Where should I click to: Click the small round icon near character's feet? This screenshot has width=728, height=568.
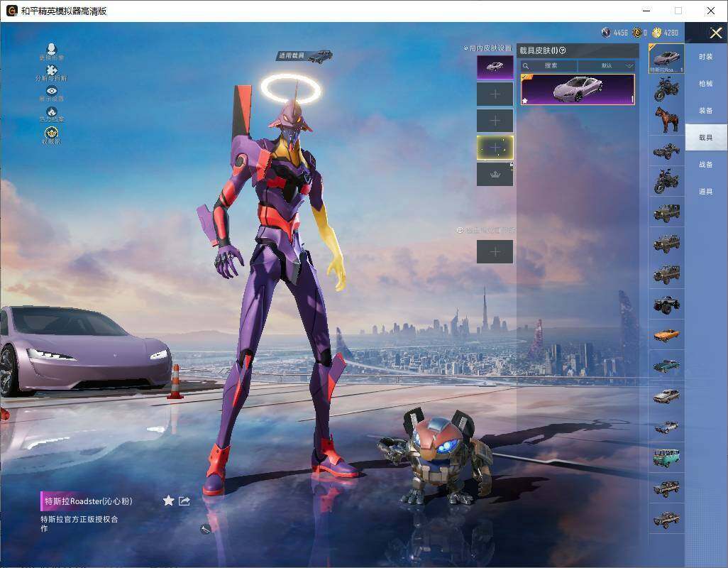[205, 528]
